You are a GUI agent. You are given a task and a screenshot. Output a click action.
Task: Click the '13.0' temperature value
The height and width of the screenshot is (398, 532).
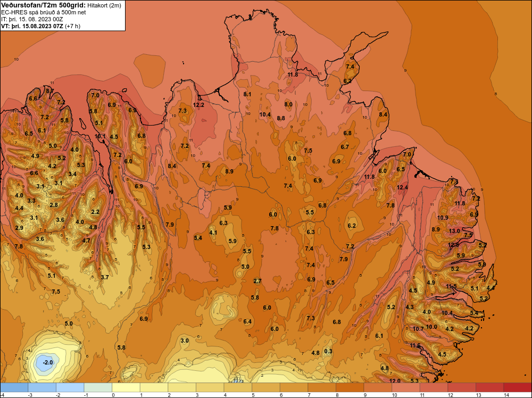click(454, 231)
